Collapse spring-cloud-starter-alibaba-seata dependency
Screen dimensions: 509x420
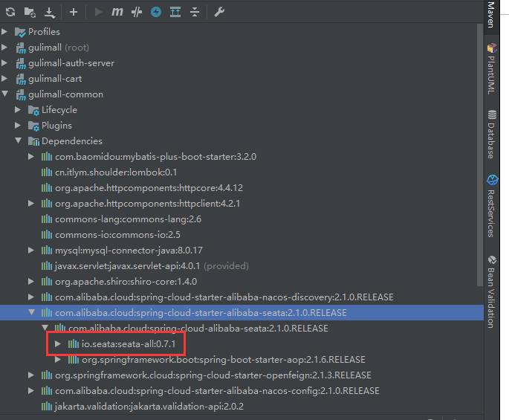pos(31,312)
